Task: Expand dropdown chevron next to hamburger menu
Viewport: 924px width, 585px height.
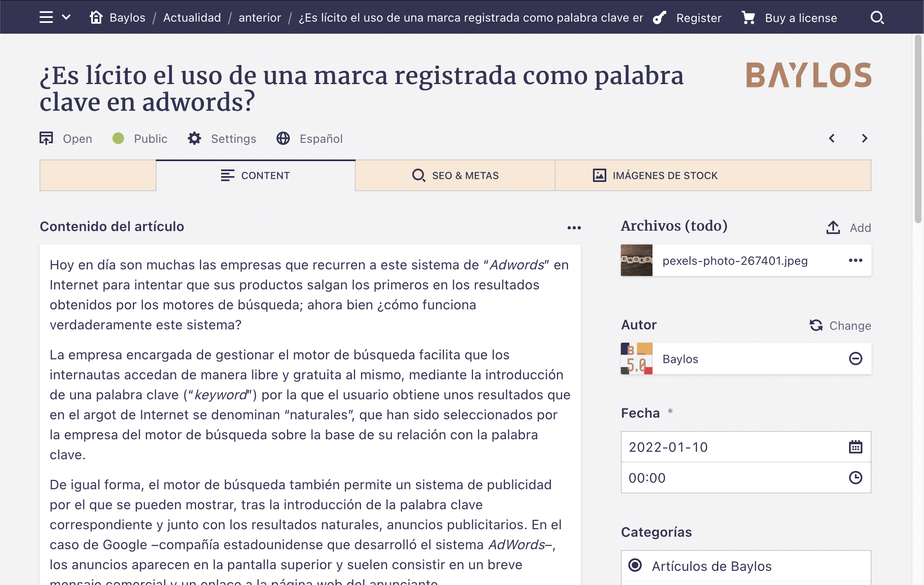Action: pos(67,17)
